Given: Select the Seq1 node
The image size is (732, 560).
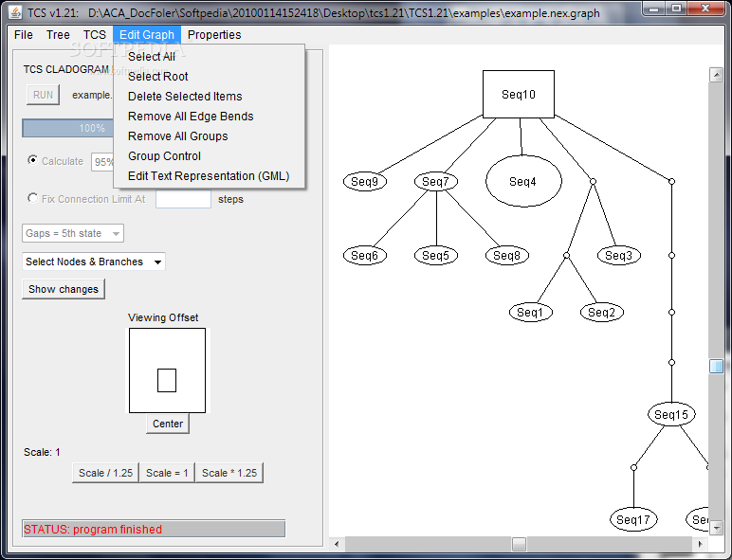Looking at the screenshot, I should pos(531,312).
